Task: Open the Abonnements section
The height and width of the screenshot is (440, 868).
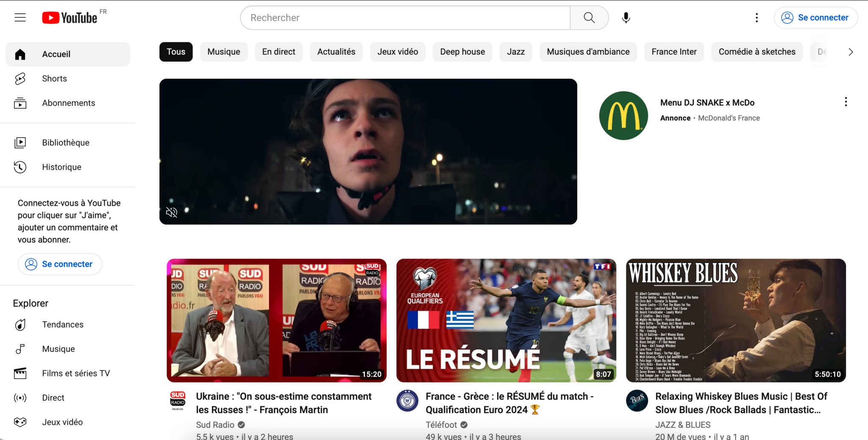Action: pos(68,102)
